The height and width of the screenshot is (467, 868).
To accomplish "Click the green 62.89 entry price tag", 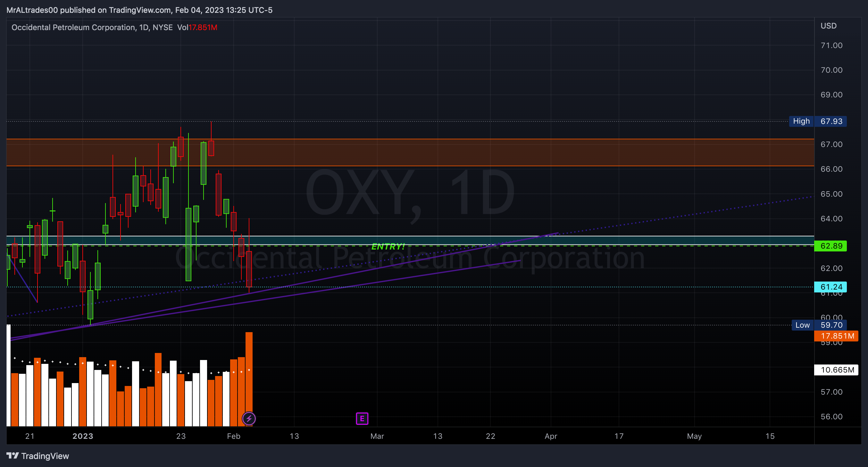I will tap(830, 246).
